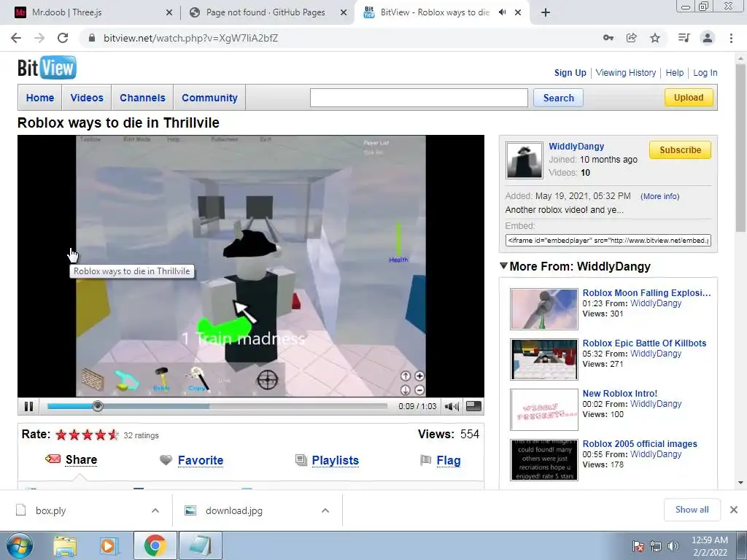Open New Roblox Intro! video link
Viewport: 747px width, 560px height.
click(x=620, y=393)
